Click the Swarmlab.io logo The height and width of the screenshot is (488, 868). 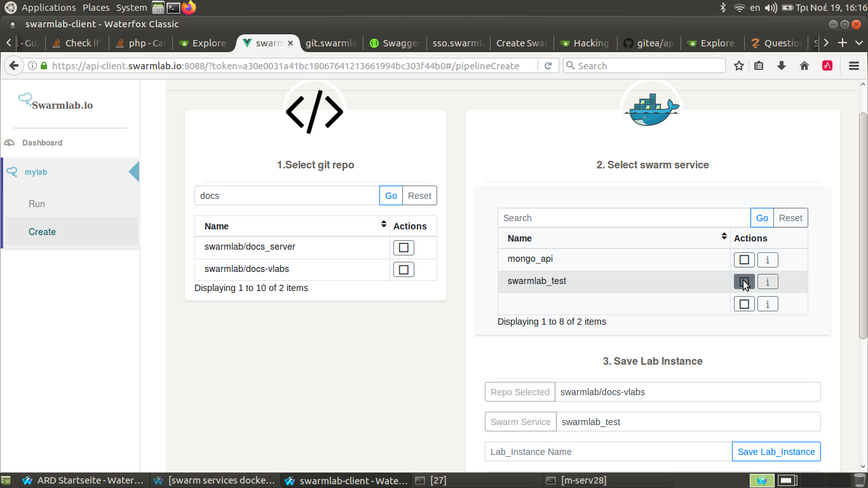pos(56,102)
